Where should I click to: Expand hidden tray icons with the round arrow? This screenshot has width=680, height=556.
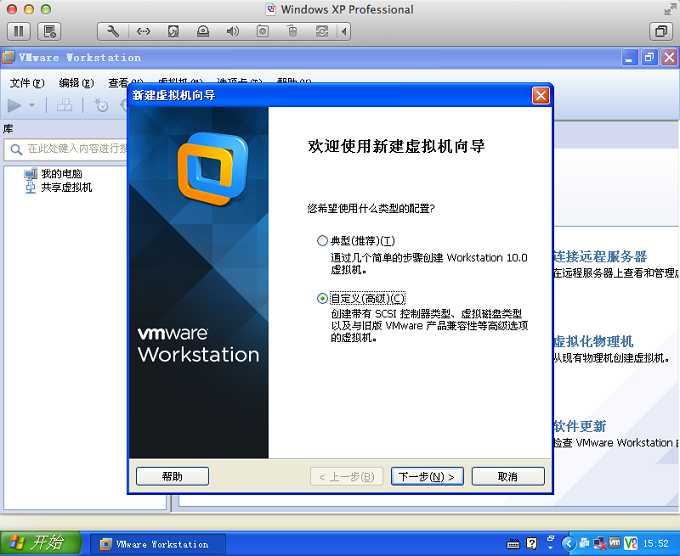click(569, 543)
